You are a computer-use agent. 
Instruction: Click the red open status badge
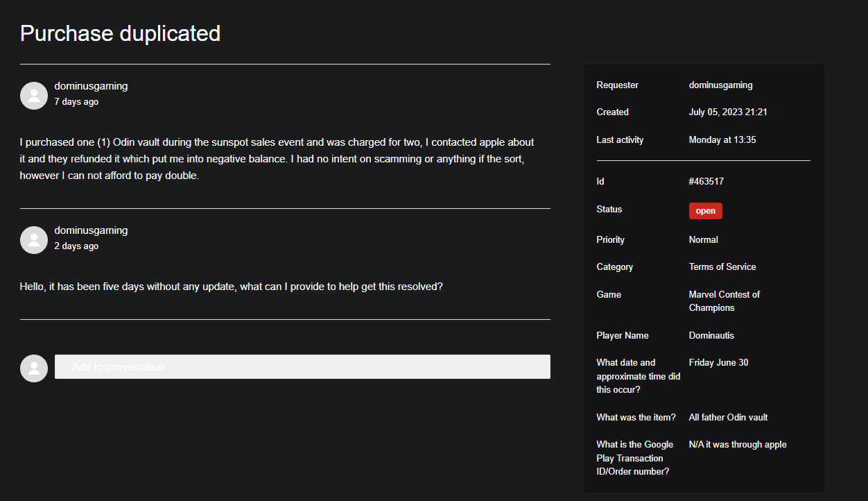point(705,211)
